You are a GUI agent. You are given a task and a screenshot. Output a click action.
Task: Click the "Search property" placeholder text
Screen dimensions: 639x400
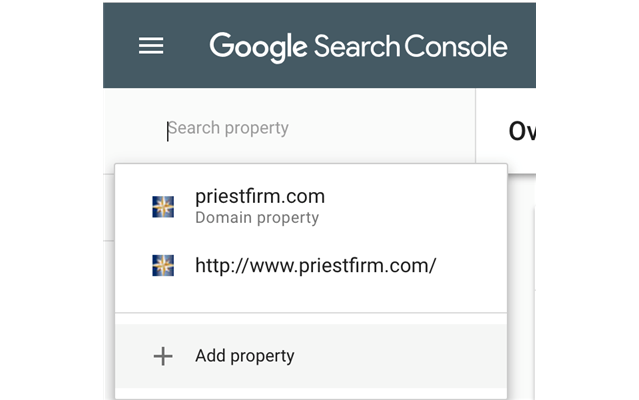click(x=229, y=128)
